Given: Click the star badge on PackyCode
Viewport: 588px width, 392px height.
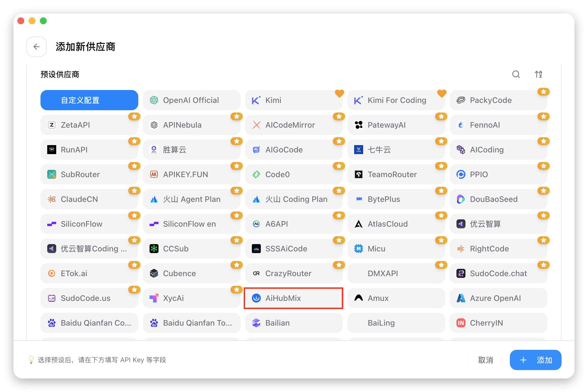Looking at the screenshot, I should coord(544,92).
